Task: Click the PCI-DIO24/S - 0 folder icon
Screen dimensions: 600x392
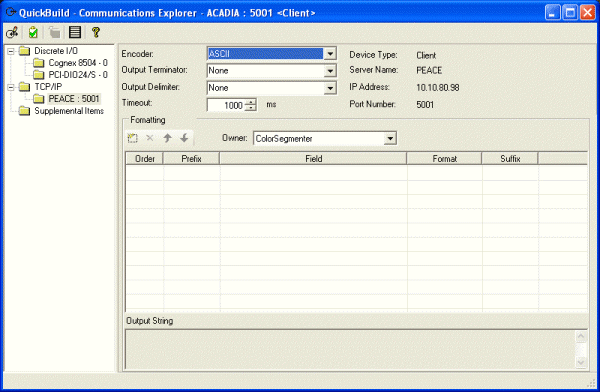Action: pyautogui.click(x=39, y=75)
